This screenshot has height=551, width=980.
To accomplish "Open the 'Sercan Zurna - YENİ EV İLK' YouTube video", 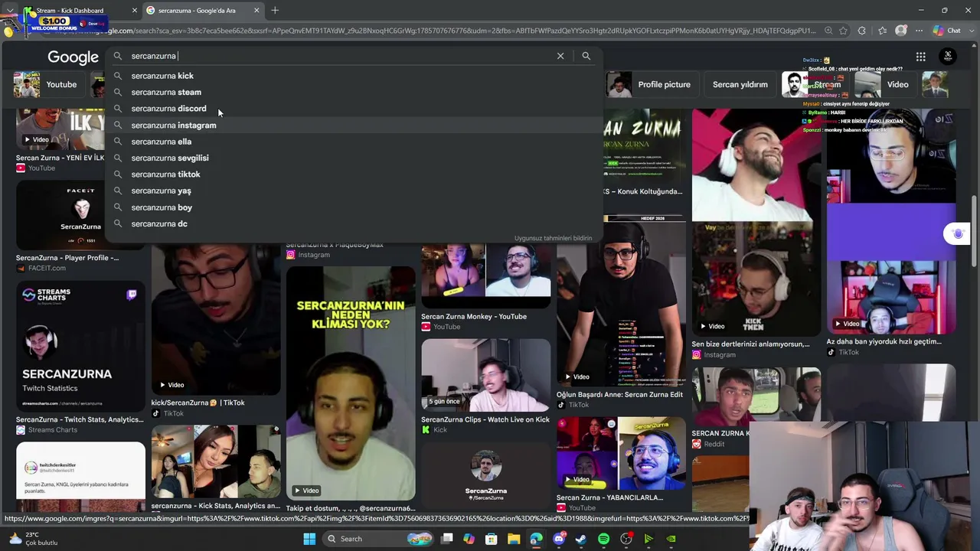I will 60,129.
